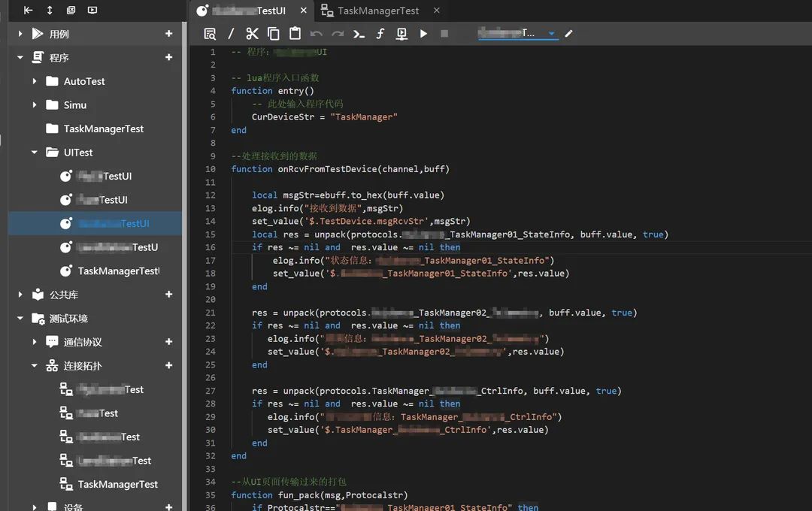Open TaskManagerTestUI program in UITest
This screenshot has width=812, height=511.
point(119,271)
